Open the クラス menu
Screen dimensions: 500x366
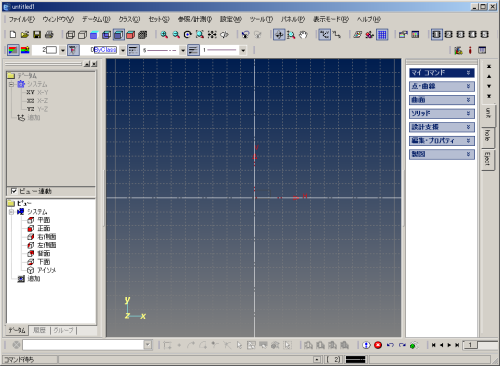[x=129, y=19]
